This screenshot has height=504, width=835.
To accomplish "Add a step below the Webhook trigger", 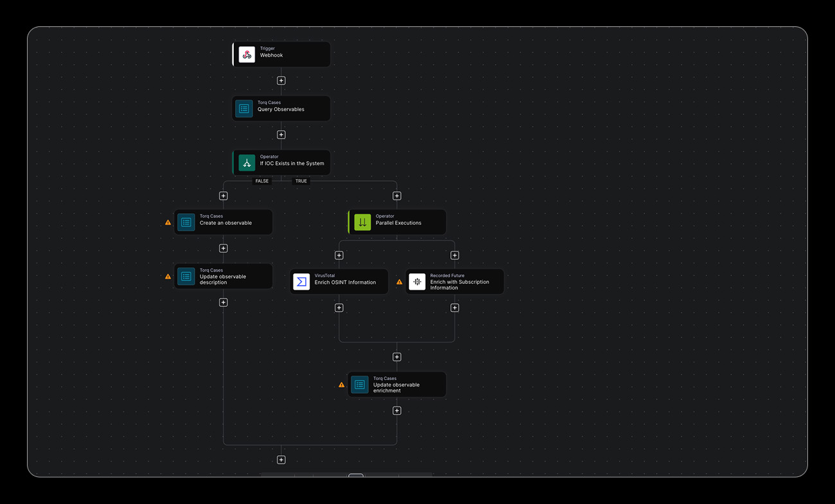I will coord(281,81).
